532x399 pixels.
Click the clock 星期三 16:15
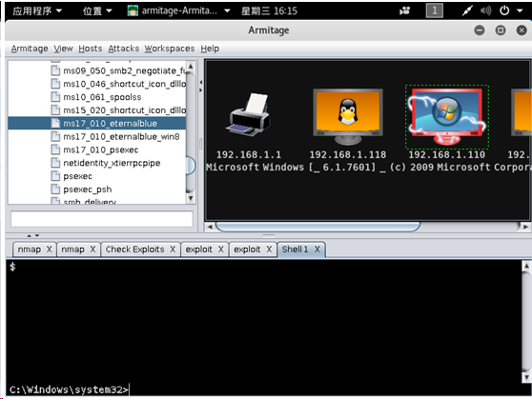(x=269, y=10)
